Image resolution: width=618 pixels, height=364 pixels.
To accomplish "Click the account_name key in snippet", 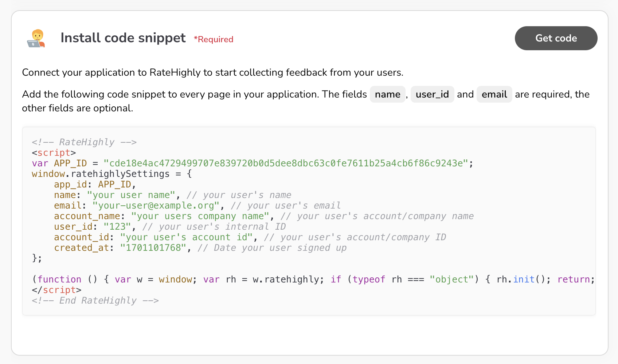I will click(87, 216).
